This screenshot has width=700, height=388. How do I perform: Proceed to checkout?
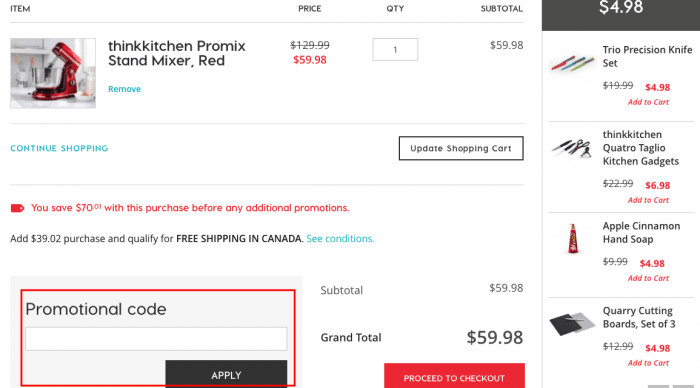point(454,376)
